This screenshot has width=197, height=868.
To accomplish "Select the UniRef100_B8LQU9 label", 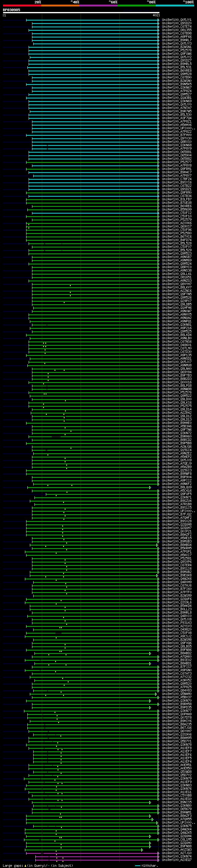I will 177,487.
